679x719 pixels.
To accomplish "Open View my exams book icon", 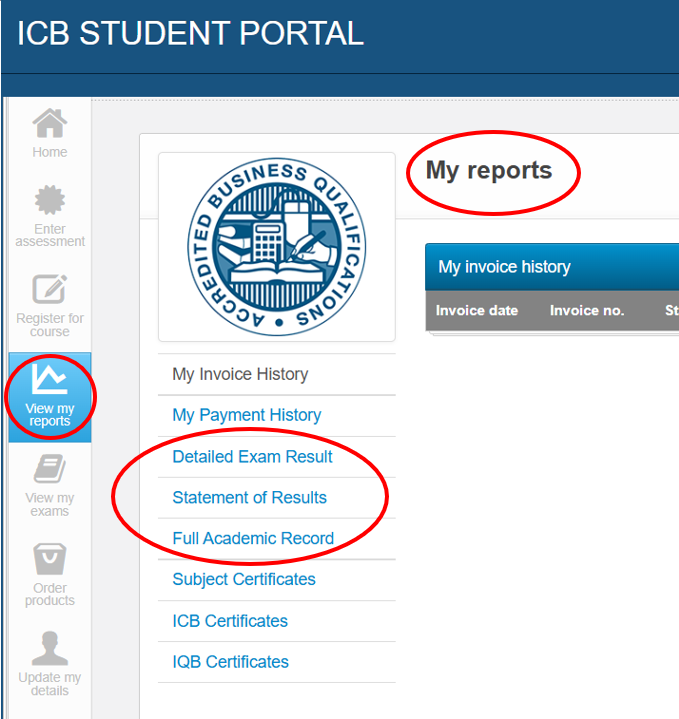I will pos(50,469).
